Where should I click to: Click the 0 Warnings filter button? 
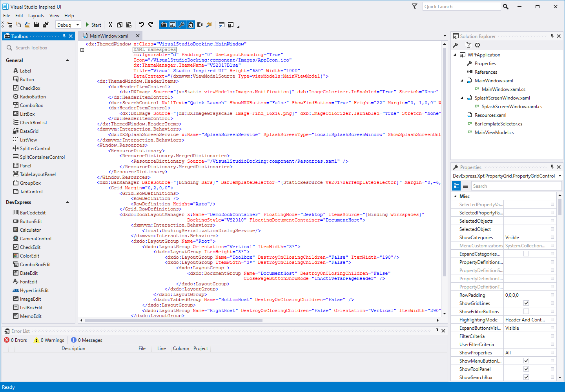pyautogui.click(x=49, y=340)
